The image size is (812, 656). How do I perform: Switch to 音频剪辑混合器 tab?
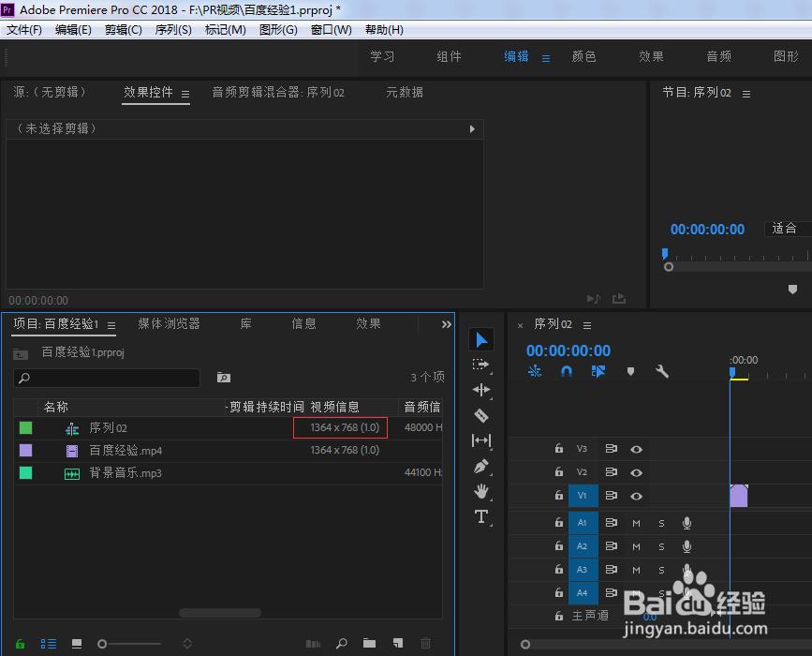click(x=278, y=92)
